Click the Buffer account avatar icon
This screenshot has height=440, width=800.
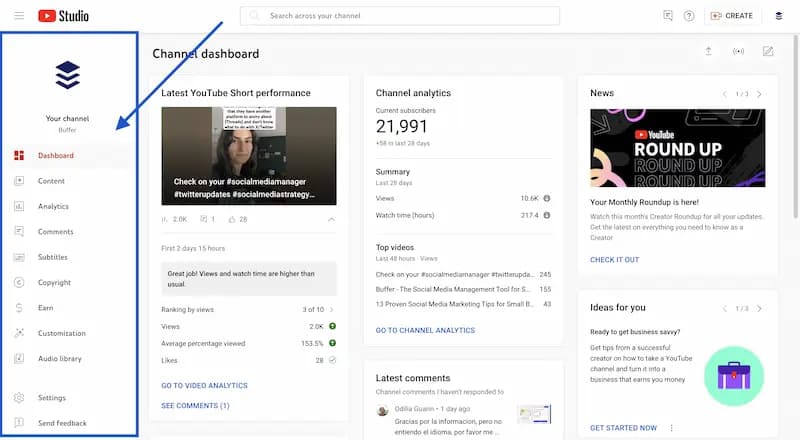point(779,16)
